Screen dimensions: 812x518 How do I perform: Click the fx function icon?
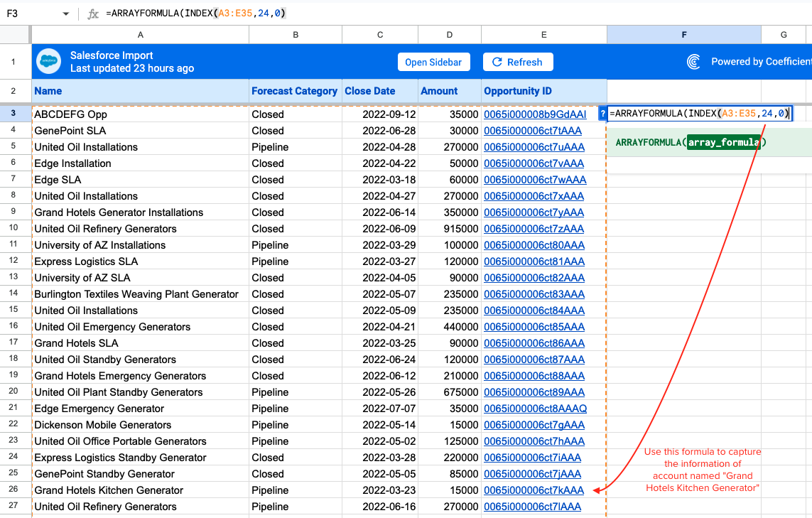[93, 14]
